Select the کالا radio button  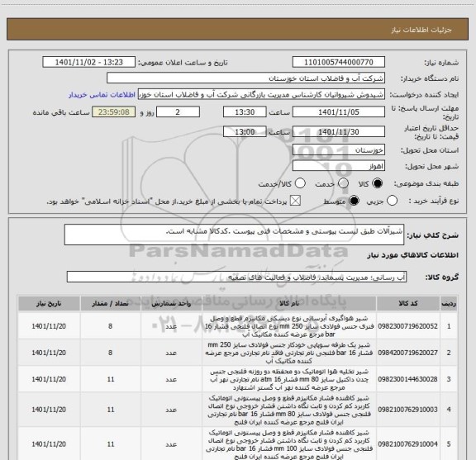coord(378,183)
